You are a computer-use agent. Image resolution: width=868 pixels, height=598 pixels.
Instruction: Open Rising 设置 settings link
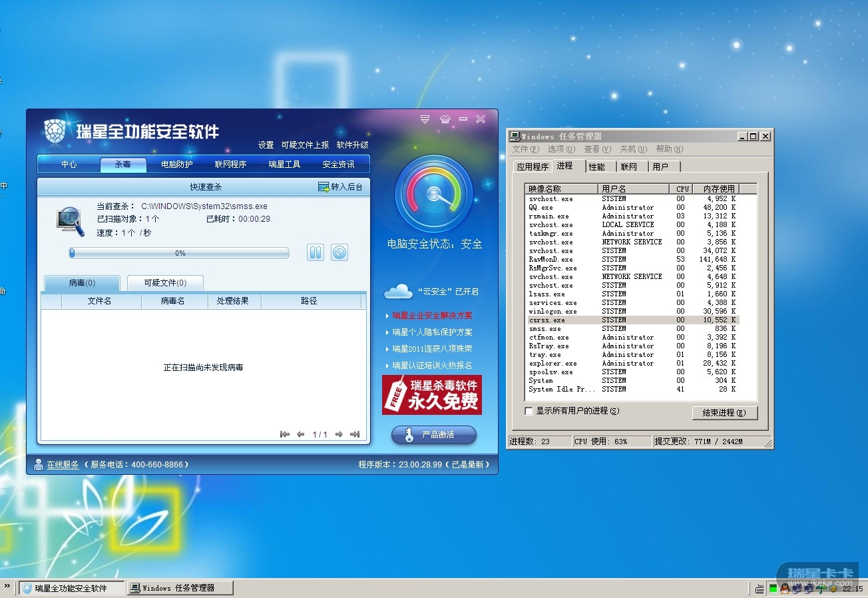click(266, 145)
